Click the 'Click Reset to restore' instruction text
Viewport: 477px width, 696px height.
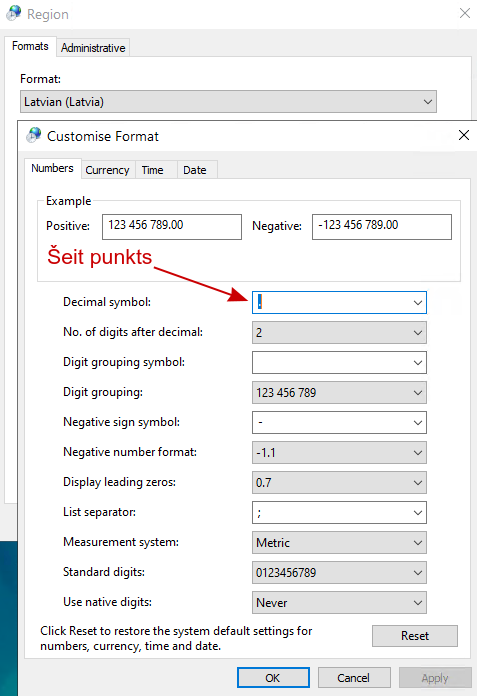tap(176, 638)
